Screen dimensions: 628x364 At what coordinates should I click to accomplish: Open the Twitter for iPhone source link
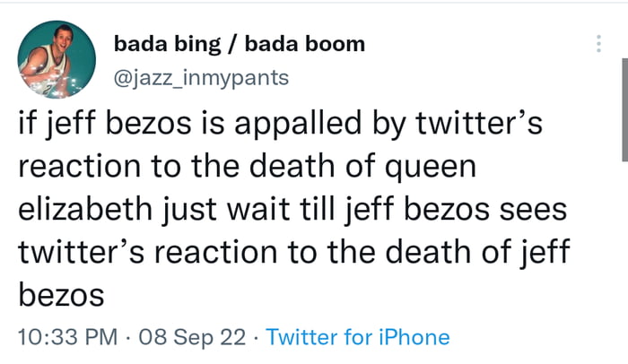tap(358, 337)
